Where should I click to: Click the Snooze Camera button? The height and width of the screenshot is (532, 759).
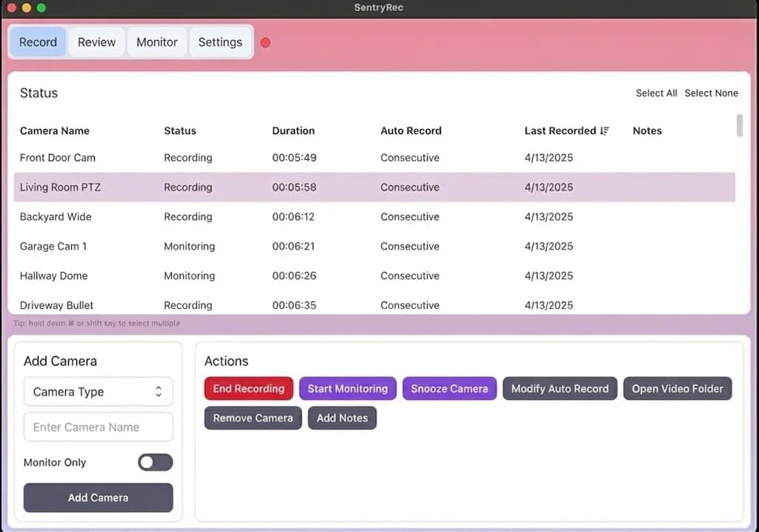point(449,388)
